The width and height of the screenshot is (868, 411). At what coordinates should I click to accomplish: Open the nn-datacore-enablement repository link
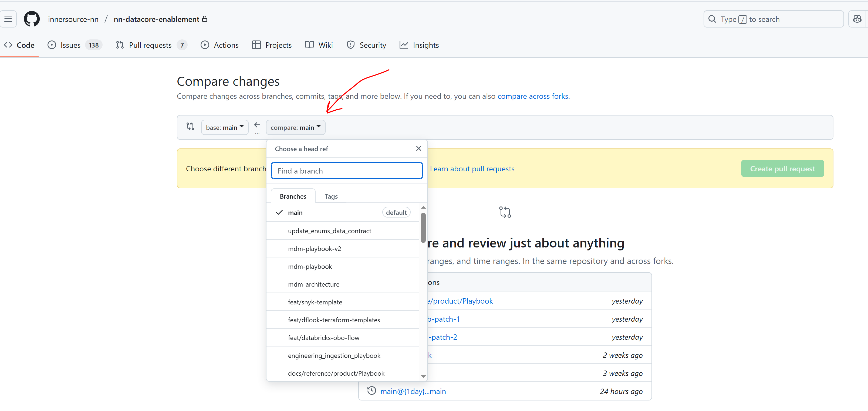tap(156, 19)
